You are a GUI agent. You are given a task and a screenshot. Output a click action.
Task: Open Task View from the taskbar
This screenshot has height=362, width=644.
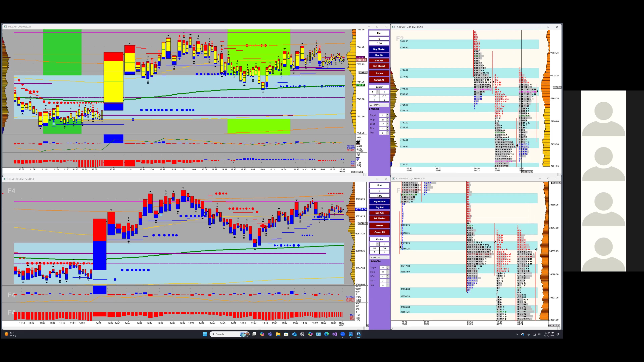[254, 334]
